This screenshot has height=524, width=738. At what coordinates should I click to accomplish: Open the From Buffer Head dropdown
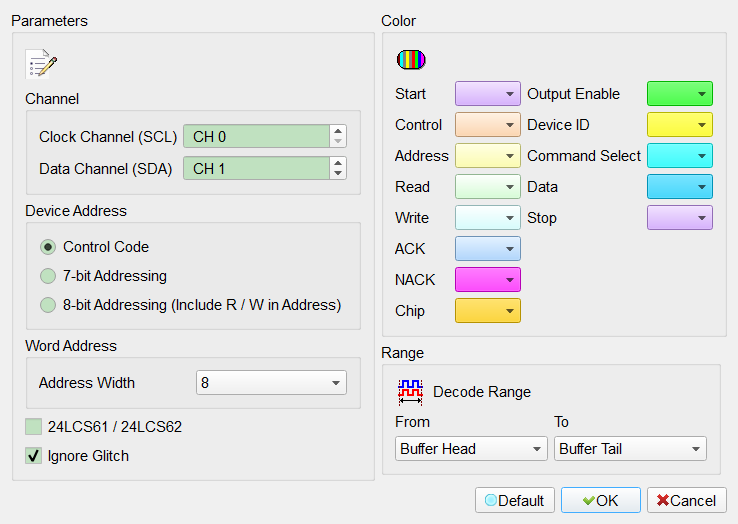[x=471, y=449]
